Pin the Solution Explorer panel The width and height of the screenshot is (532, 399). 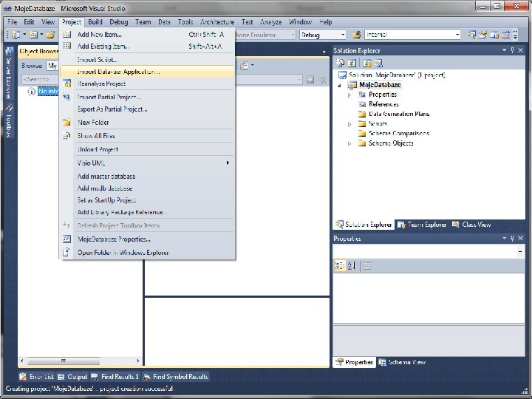[512, 50]
